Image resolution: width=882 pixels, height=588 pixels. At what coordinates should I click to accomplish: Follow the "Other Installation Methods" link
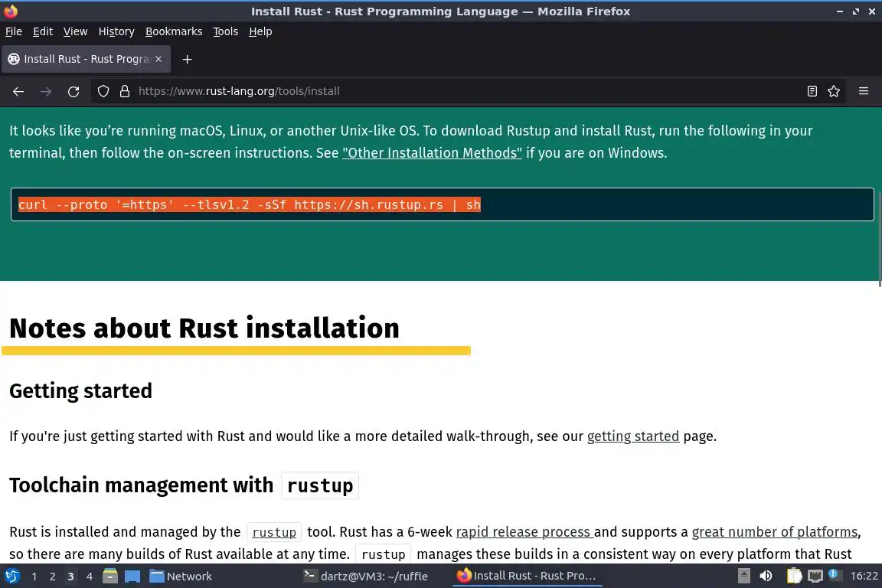coord(432,153)
